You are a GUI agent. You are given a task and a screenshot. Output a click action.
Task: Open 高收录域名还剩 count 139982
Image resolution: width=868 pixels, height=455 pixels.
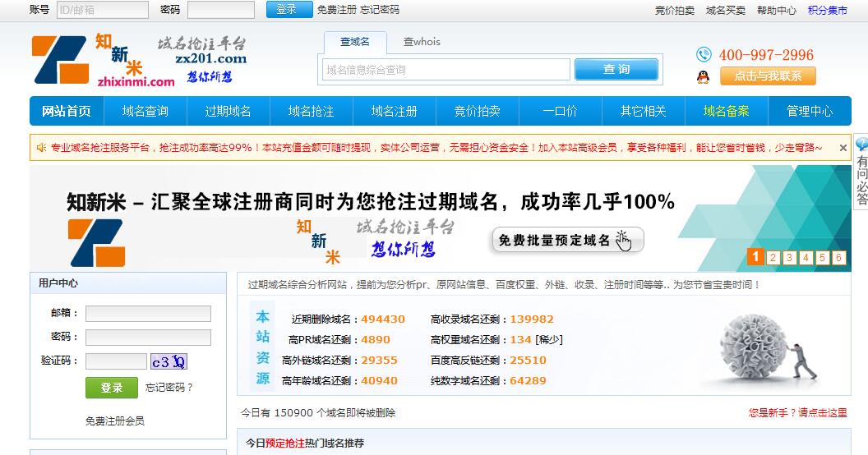point(532,319)
